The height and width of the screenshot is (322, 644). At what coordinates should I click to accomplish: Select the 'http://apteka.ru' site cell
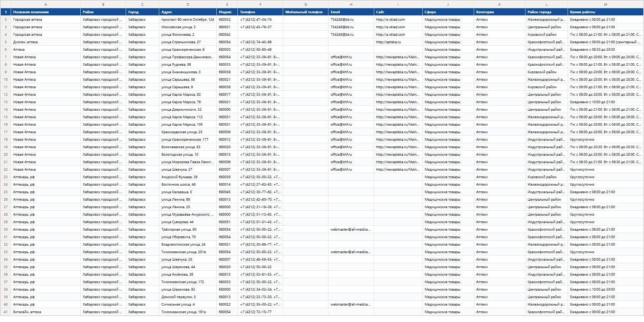[x=398, y=42]
